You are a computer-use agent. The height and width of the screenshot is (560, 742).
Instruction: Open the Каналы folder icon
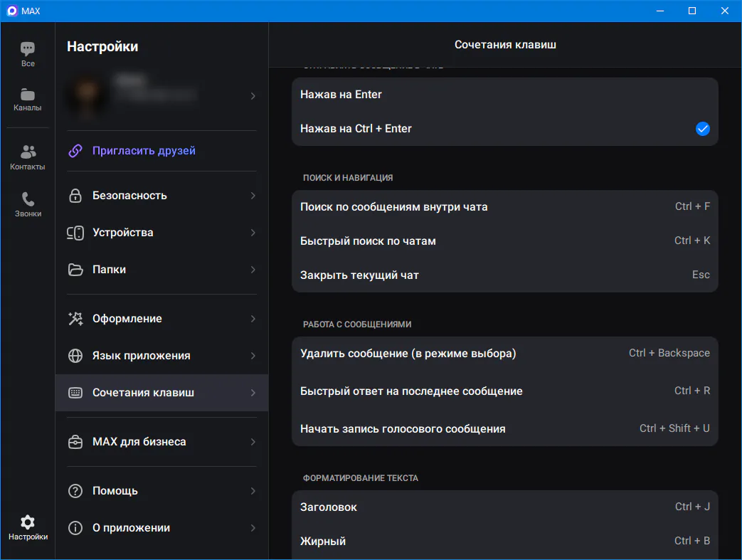tap(28, 95)
